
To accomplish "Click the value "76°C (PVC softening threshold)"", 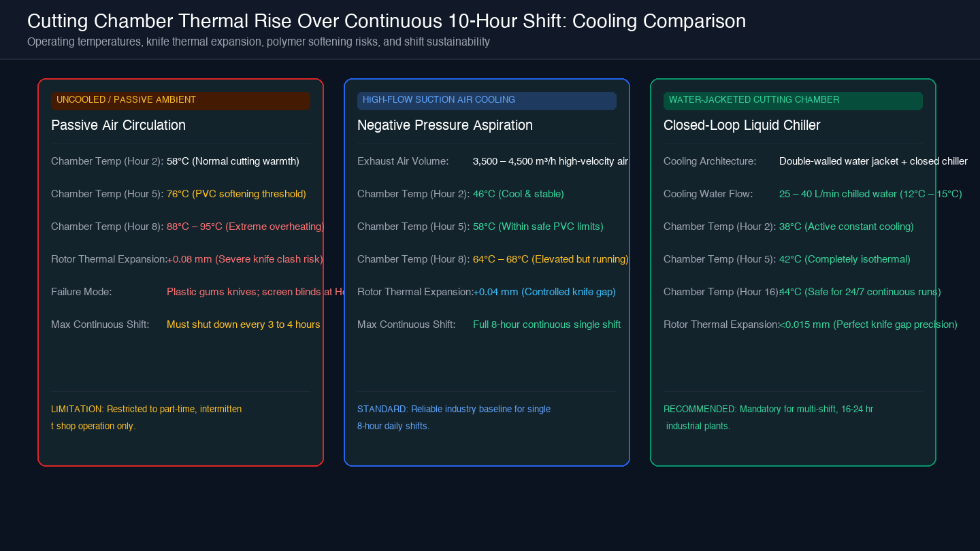I will tap(236, 194).
